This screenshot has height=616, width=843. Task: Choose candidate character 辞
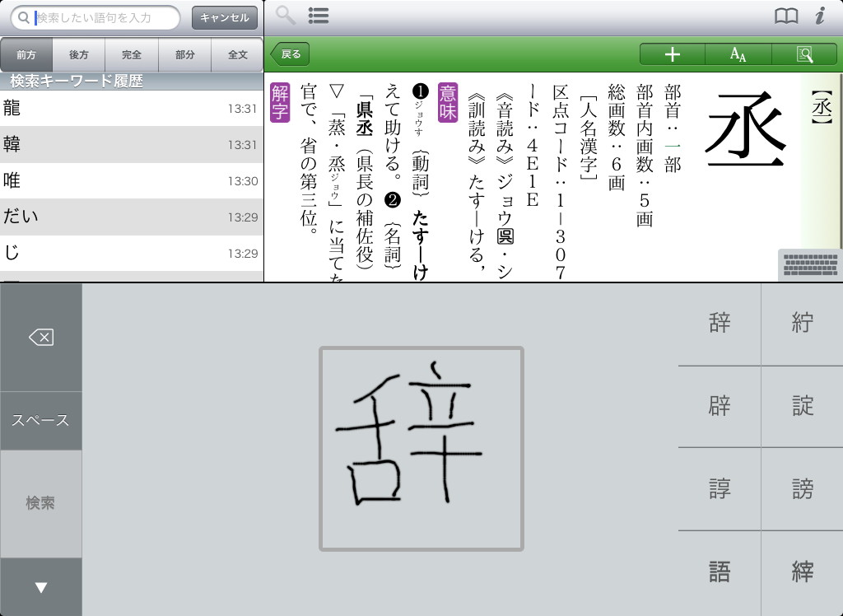720,324
